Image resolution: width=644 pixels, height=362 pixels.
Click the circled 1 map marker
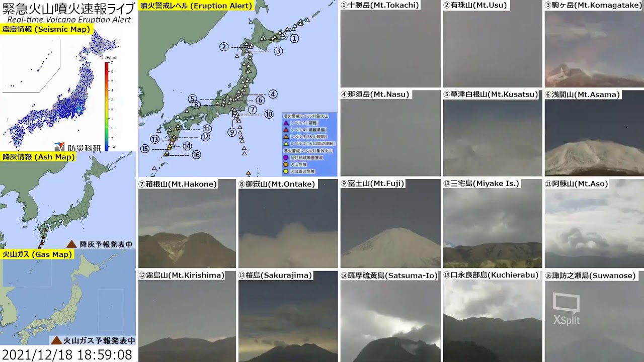click(294, 38)
